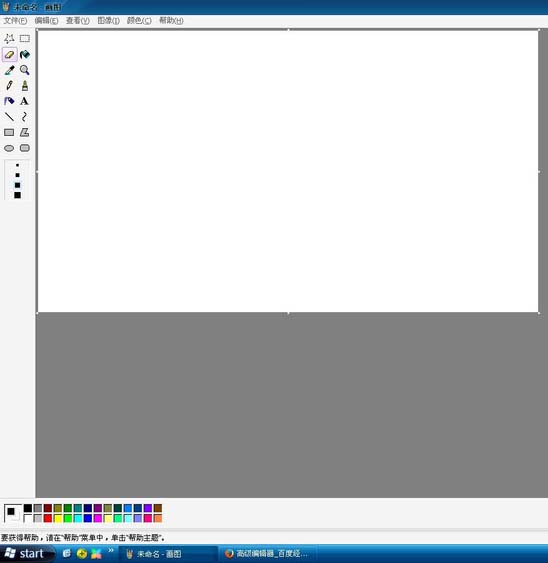Click the Paint icon in title bar
This screenshot has height=563, width=548.
[x=6, y=6]
